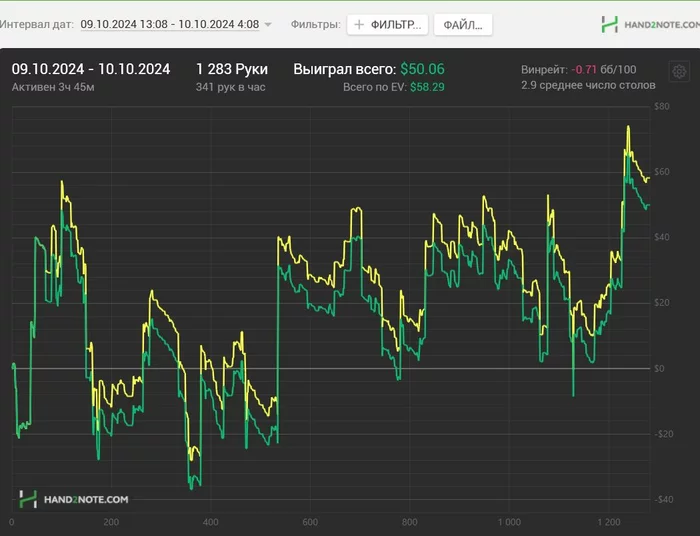Click the 1 000 x-axis label
Viewport: 700px width, 536px height.
click(x=509, y=522)
